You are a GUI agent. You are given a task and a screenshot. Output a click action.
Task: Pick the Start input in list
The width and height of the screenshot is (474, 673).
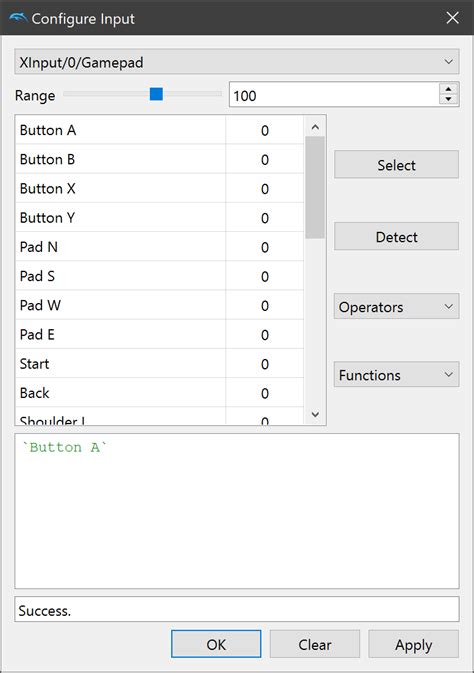(159, 364)
